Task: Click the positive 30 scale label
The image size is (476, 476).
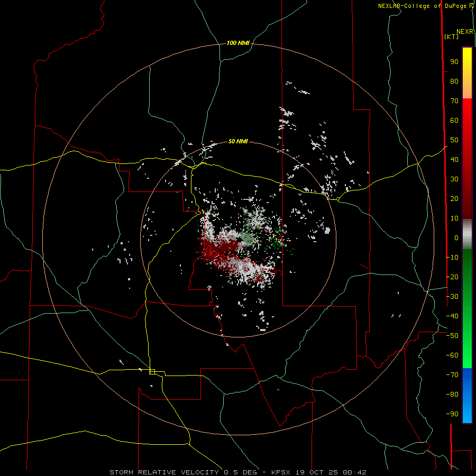Action: pyautogui.click(x=454, y=179)
